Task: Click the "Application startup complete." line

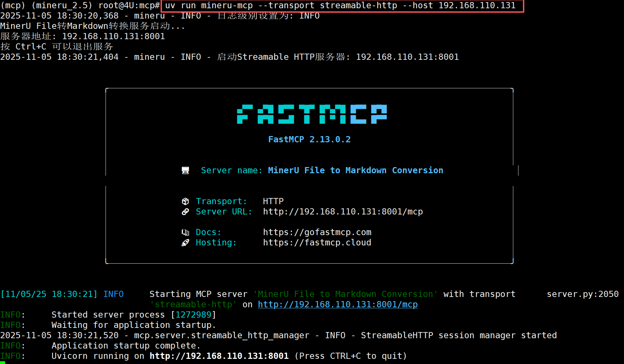Action: click(x=126, y=346)
